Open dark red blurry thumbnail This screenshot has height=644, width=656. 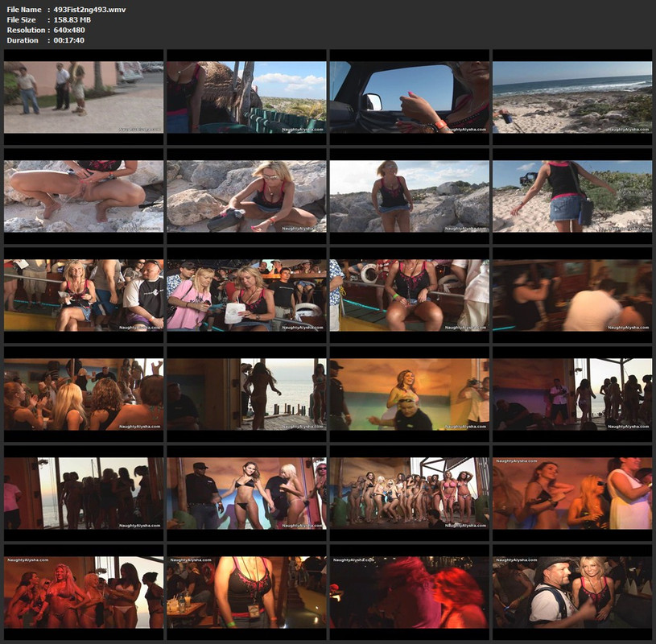click(409, 592)
